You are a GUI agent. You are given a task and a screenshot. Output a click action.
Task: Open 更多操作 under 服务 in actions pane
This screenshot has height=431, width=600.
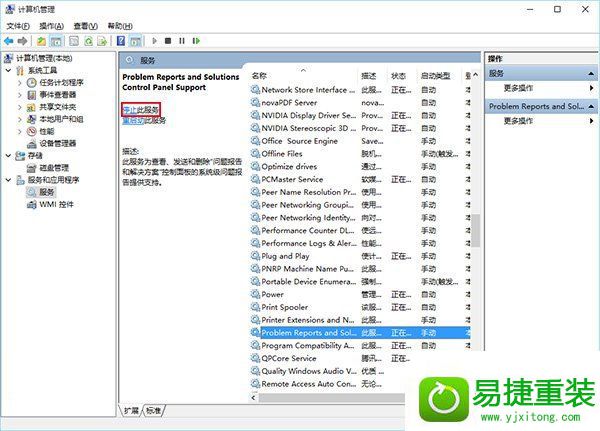(x=518, y=88)
